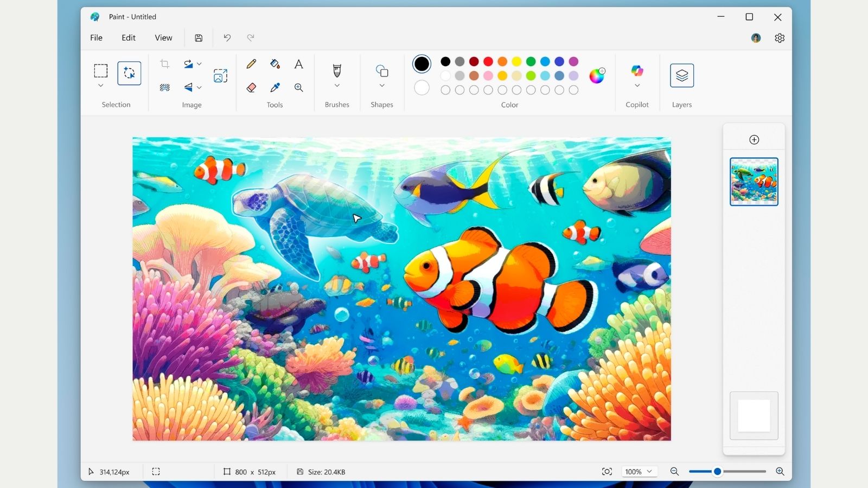Click the Remove background icon

coord(165,87)
